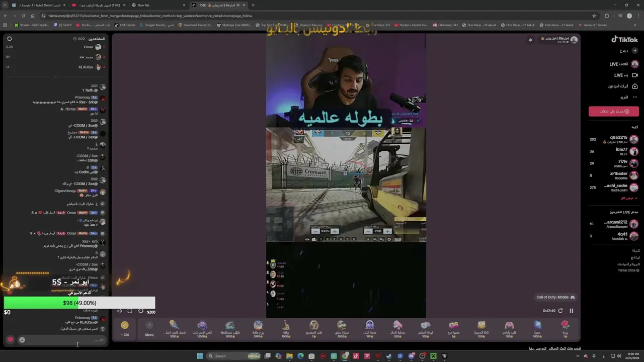This screenshot has width=644, height=362.
Task: Click the refresh stream icon beside timer
Action: tap(560, 311)
